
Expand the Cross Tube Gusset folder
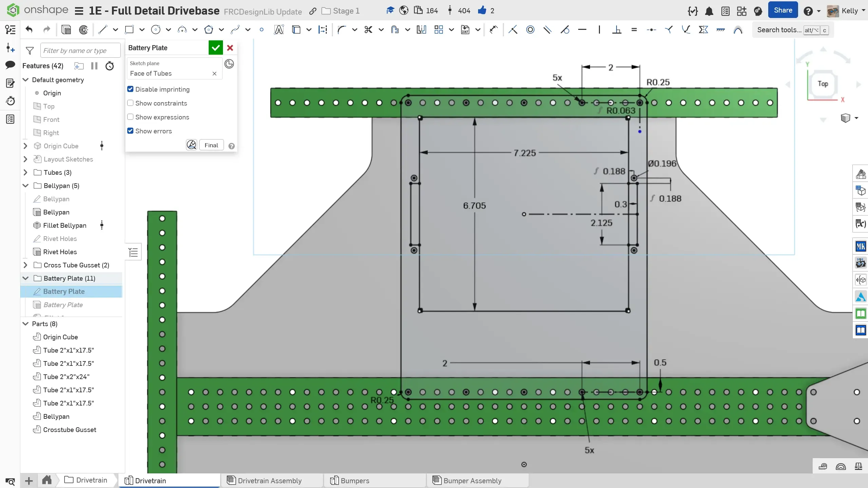[x=25, y=265]
